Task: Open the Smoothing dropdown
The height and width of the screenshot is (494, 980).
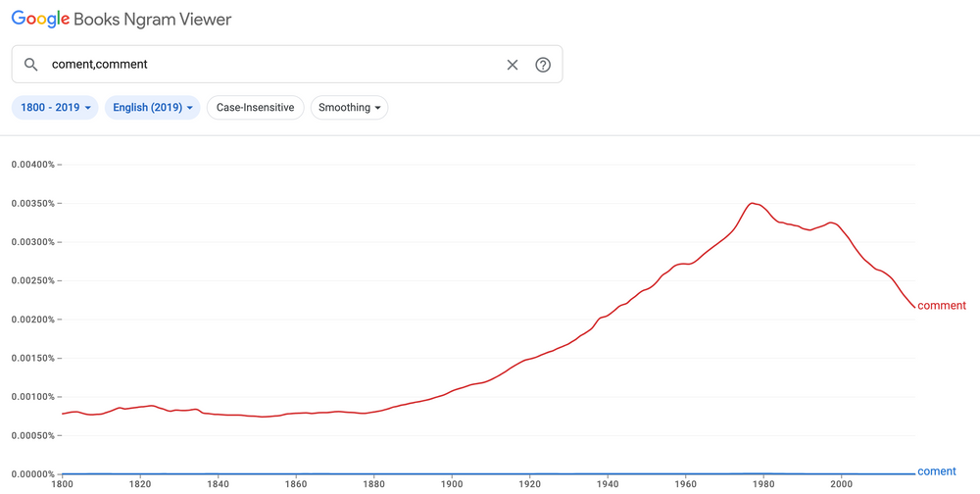Action: 349,108
